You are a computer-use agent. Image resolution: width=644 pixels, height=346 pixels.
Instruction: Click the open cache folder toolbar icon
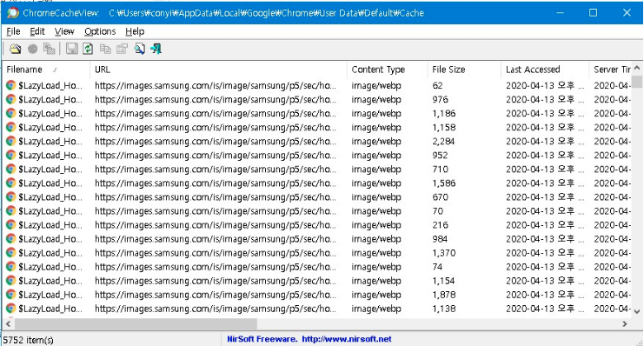tap(15, 49)
